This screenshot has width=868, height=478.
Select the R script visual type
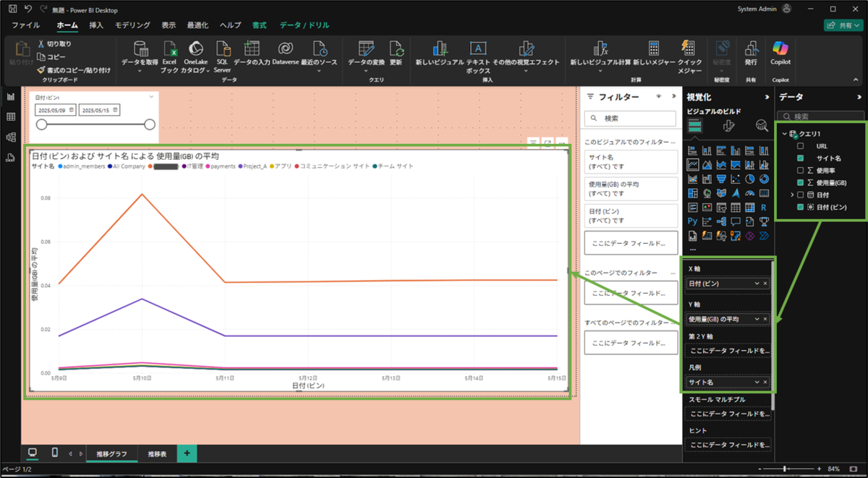(x=763, y=208)
